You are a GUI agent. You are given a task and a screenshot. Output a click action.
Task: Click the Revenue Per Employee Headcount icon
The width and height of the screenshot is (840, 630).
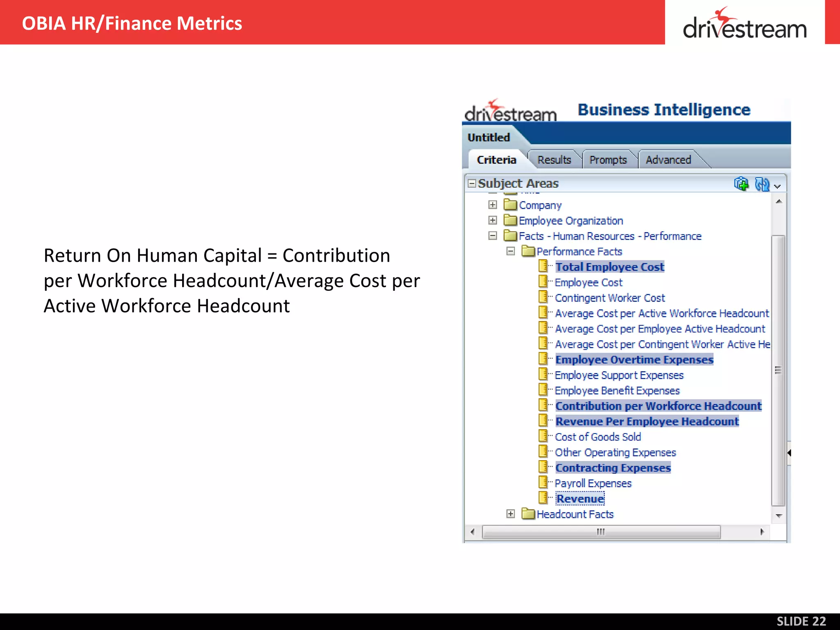(x=543, y=421)
